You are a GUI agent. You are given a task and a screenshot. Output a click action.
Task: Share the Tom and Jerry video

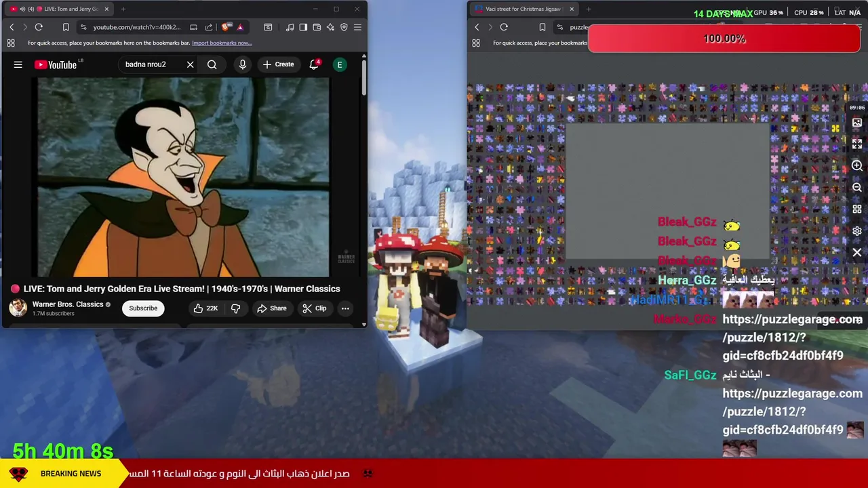click(x=271, y=308)
